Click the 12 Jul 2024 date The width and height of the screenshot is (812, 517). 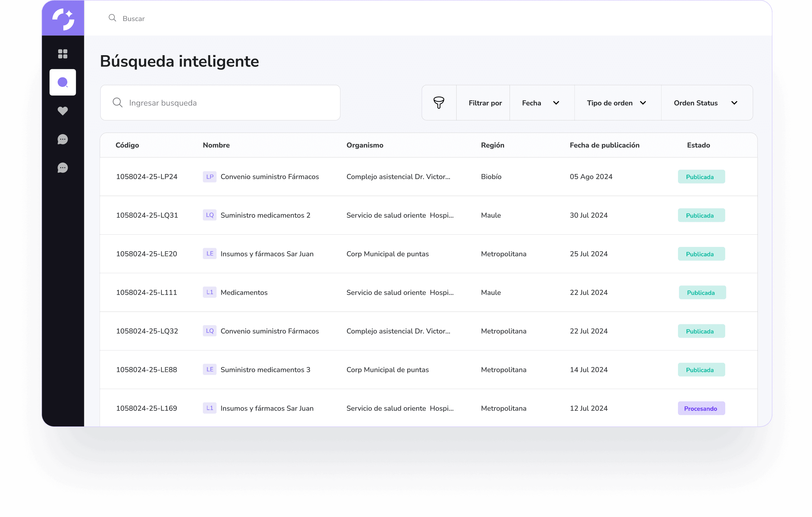pos(588,408)
